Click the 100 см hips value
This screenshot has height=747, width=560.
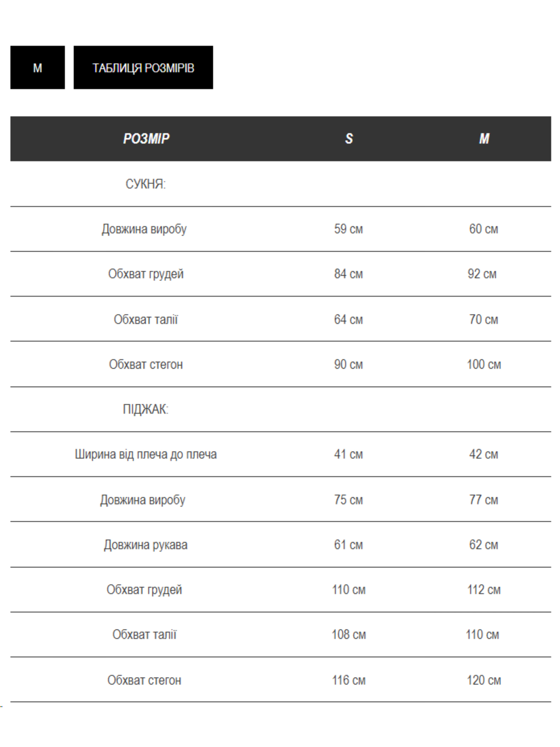tap(484, 364)
